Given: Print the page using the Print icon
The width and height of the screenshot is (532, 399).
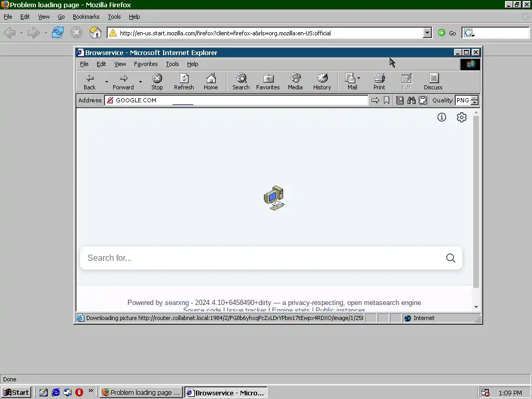Looking at the screenshot, I should 379,82.
